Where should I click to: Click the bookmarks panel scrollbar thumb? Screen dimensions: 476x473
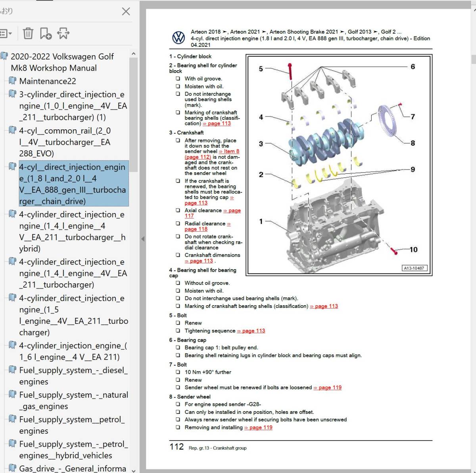(133, 114)
